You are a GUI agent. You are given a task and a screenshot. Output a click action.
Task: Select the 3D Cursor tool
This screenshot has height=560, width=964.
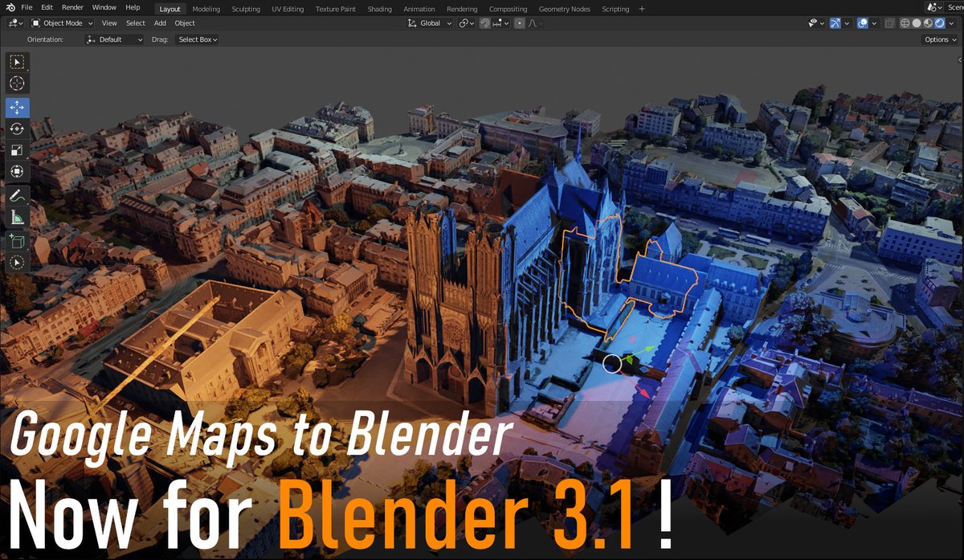17,83
